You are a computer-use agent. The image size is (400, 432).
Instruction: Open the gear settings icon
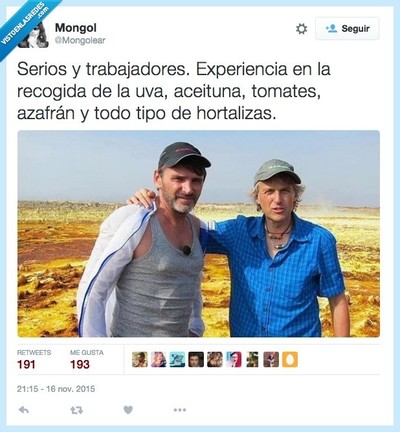tap(301, 29)
